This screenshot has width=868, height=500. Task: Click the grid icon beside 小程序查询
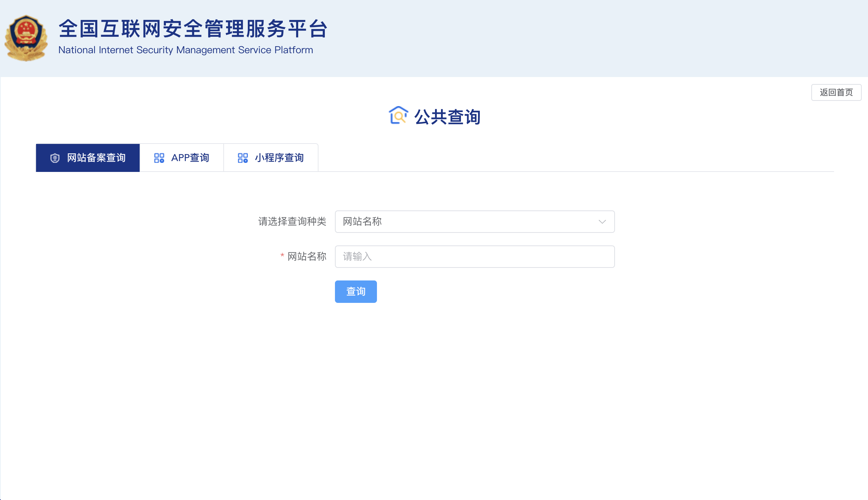point(243,158)
